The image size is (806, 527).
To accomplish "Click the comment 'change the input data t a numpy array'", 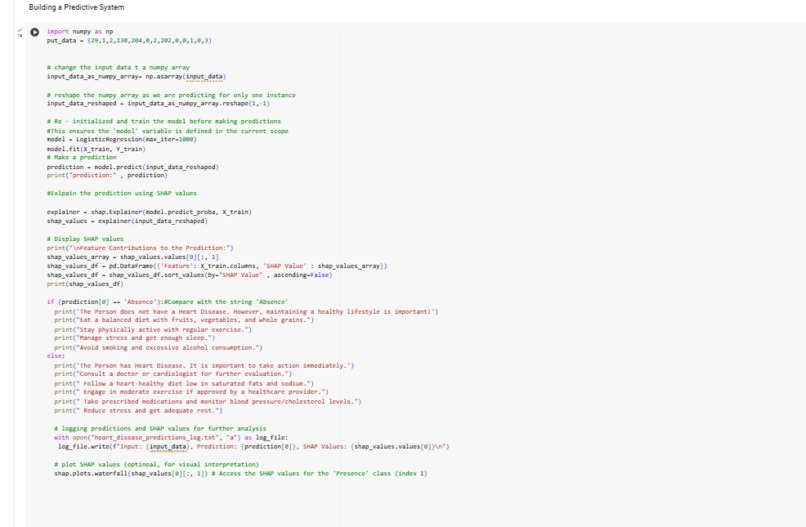I will 118,67.
